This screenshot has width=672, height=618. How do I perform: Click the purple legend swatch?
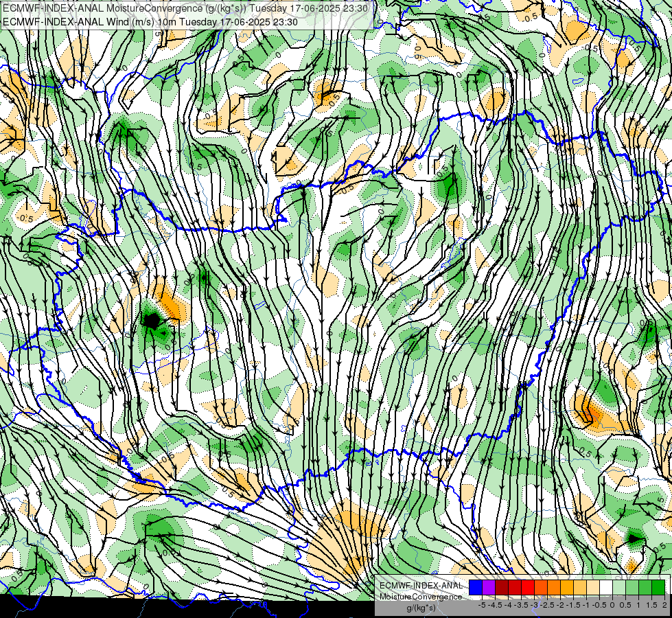(x=489, y=587)
